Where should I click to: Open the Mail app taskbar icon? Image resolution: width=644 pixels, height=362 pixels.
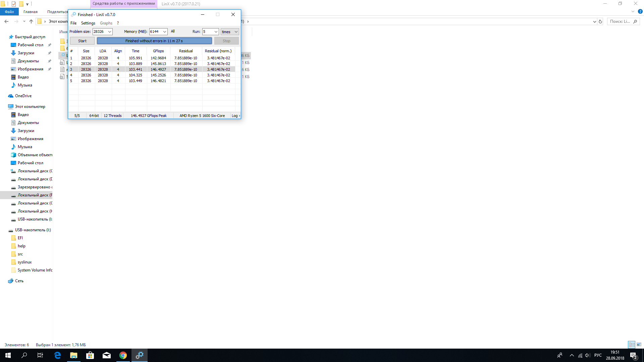tap(107, 355)
